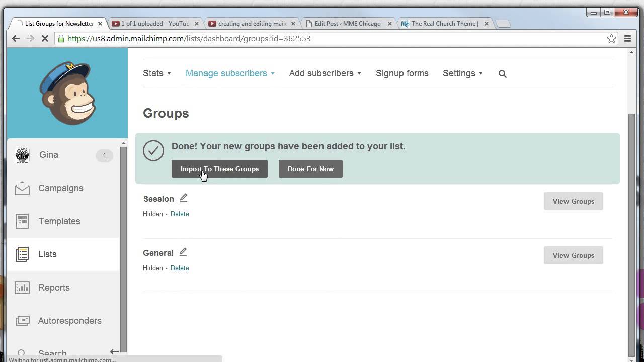
Task: View groups for the Session group
Action: click(573, 201)
